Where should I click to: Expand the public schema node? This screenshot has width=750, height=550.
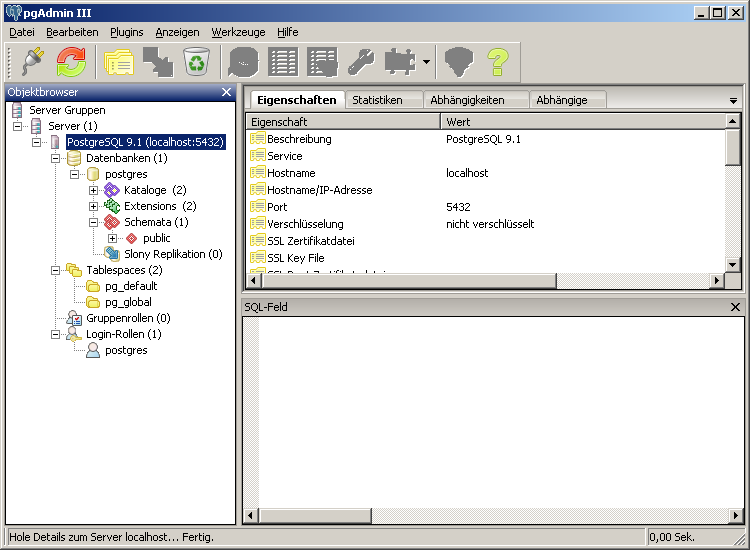[112, 238]
